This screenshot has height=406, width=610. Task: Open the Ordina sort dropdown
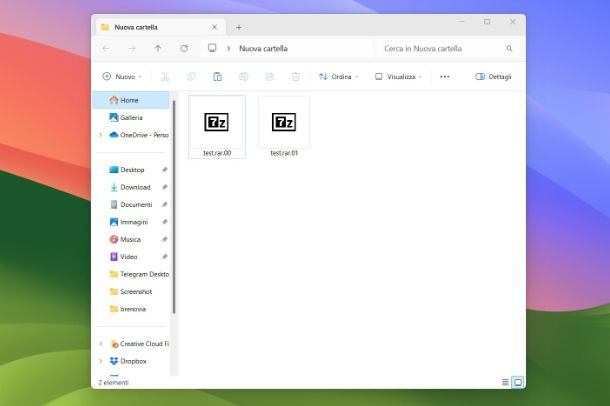click(338, 77)
